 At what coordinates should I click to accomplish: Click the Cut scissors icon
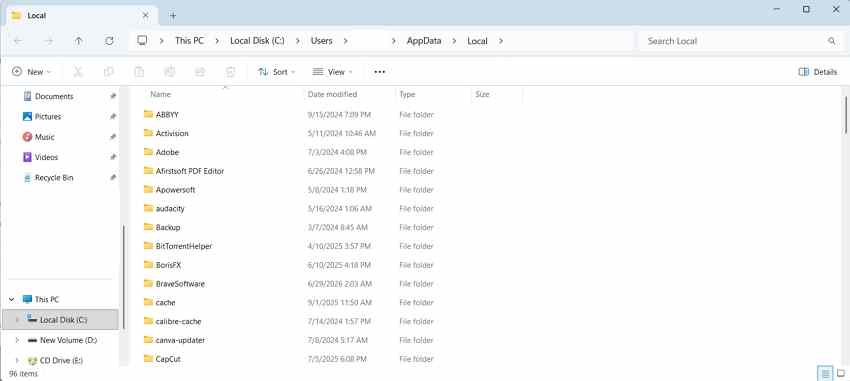click(78, 72)
